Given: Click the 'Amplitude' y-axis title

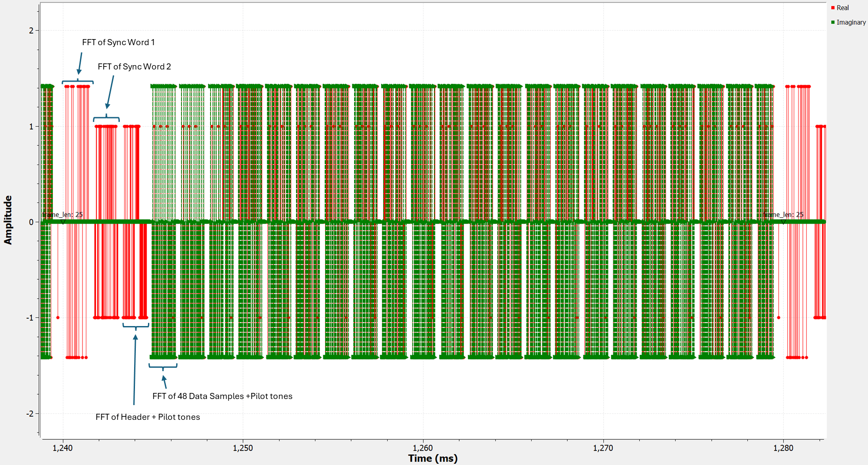Looking at the screenshot, I should (8, 220).
